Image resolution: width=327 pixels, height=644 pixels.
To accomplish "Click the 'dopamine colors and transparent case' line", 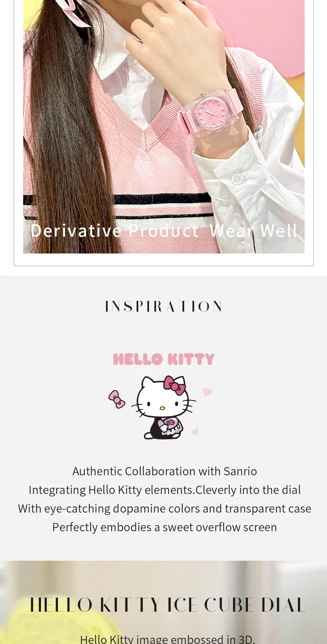I will [165, 508].
